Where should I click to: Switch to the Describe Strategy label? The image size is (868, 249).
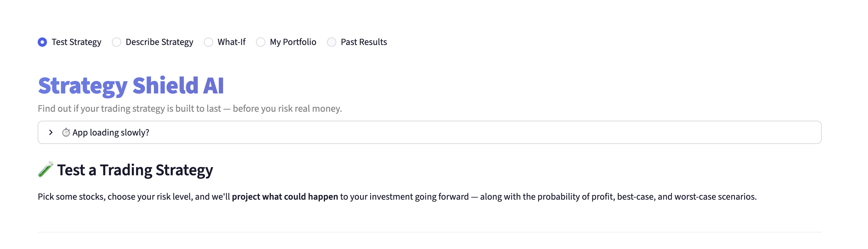[x=159, y=42]
